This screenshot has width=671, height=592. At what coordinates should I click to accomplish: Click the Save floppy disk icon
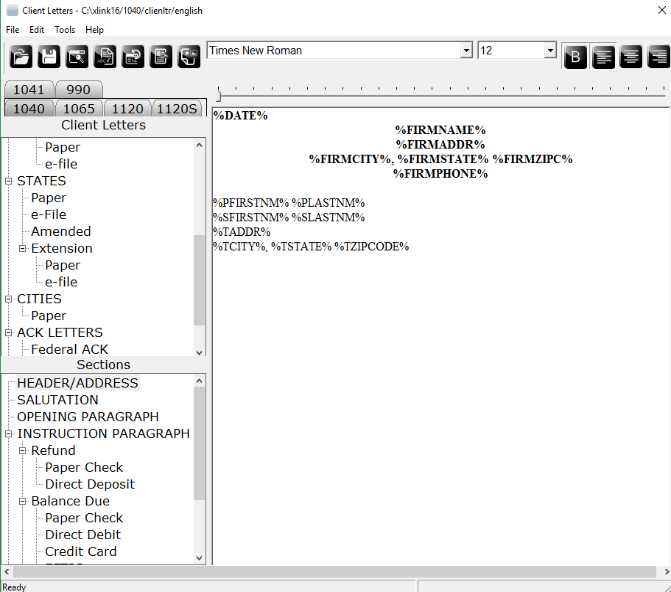pos(49,57)
